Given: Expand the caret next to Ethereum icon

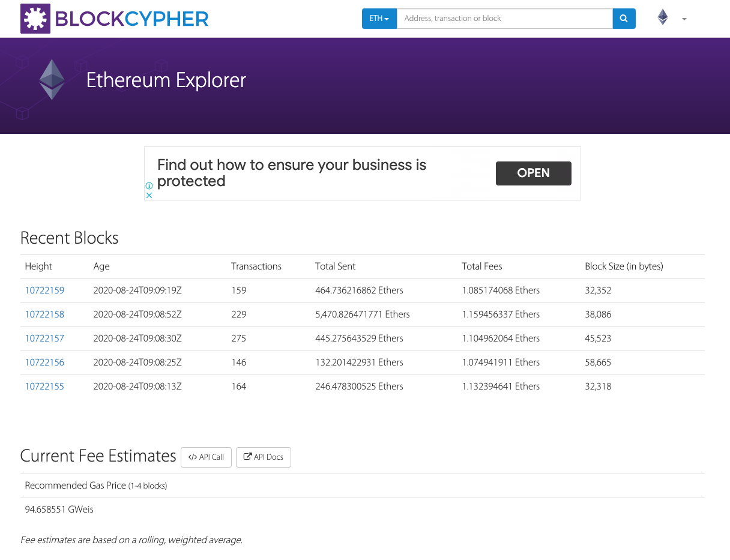Looking at the screenshot, I should (684, 19).
